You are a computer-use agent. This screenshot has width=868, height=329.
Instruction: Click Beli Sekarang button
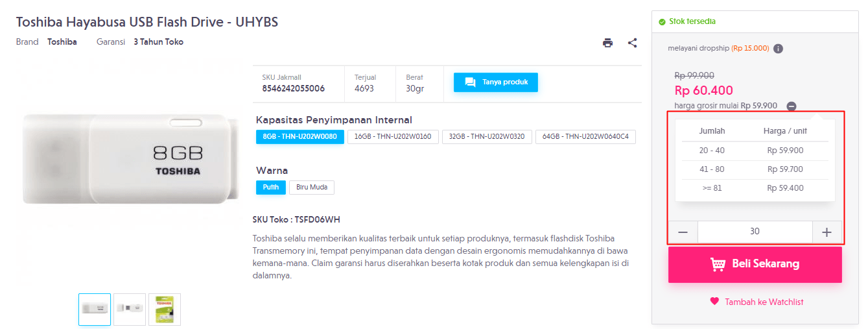click(755, 264)
